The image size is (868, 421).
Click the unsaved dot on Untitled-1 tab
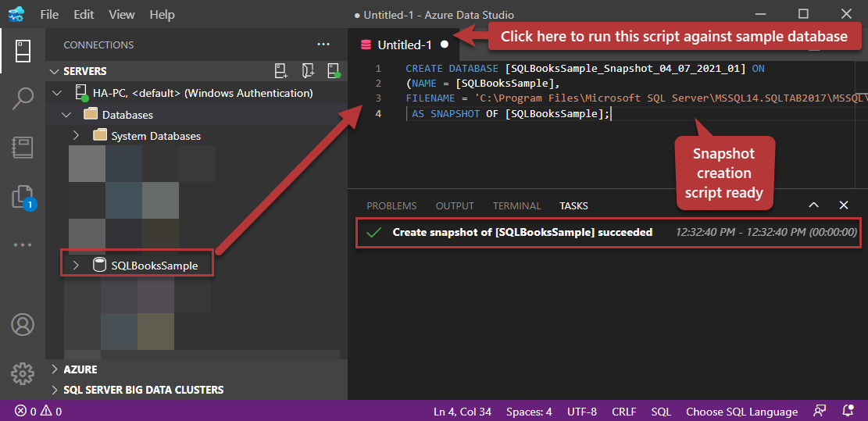[x=444, y=45]
